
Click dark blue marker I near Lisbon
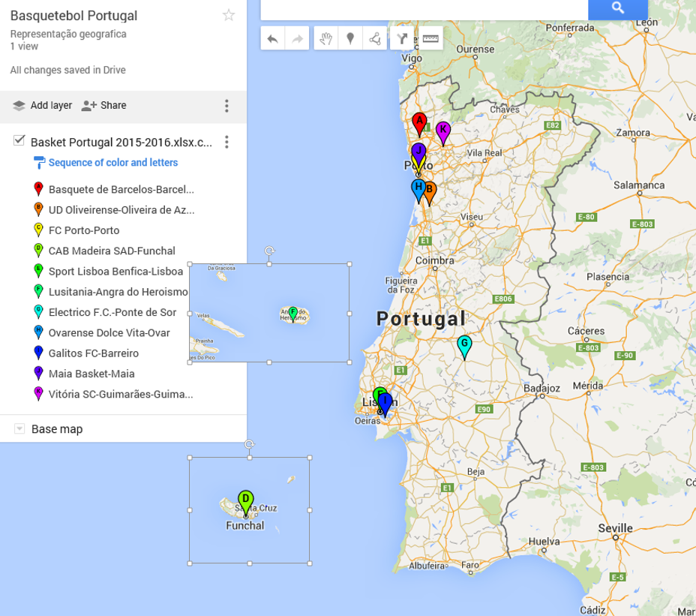tap(385, 401)
